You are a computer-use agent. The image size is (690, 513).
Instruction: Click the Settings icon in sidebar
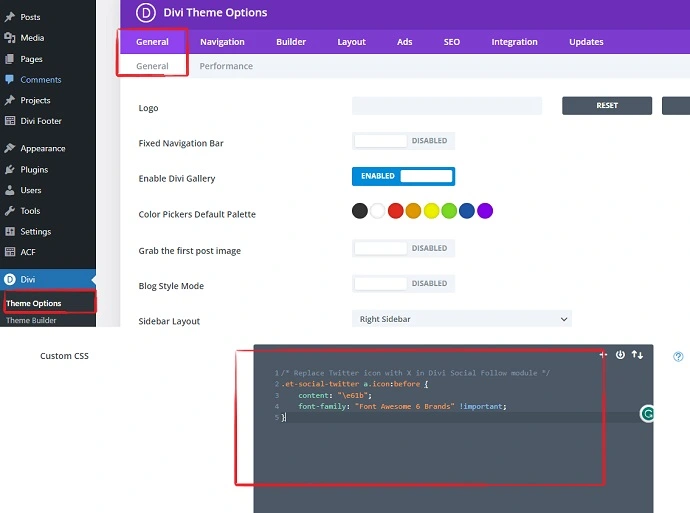pos(10,231)
